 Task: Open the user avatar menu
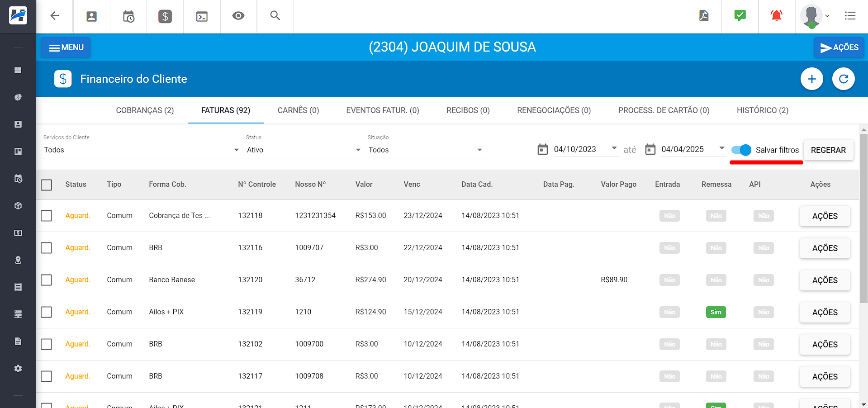pyautogui.click(x=811, y=16)
